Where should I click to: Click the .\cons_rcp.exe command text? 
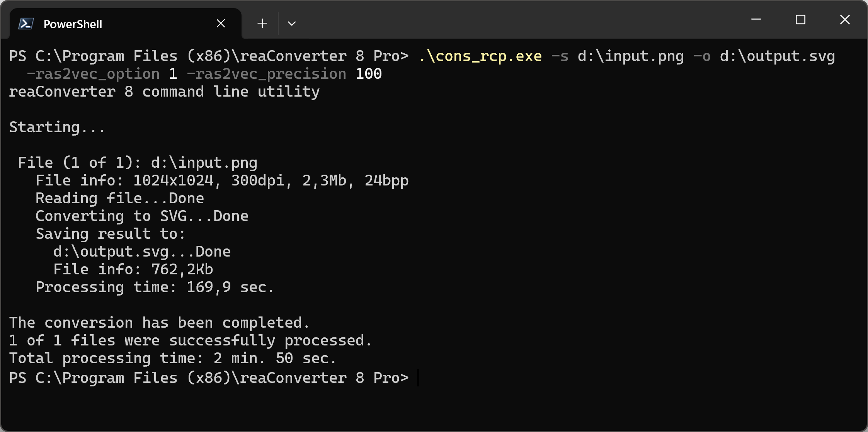[480, 56]
